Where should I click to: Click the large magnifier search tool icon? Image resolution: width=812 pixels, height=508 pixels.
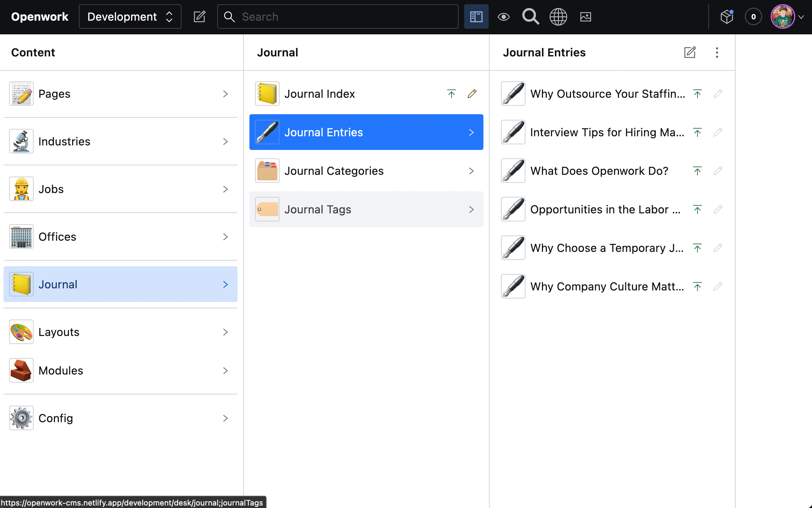click(530, 16)
